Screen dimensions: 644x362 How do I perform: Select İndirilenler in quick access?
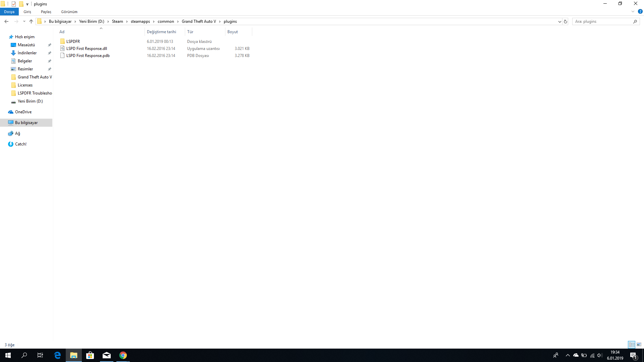pyautogui.click(x=27, y=53)
